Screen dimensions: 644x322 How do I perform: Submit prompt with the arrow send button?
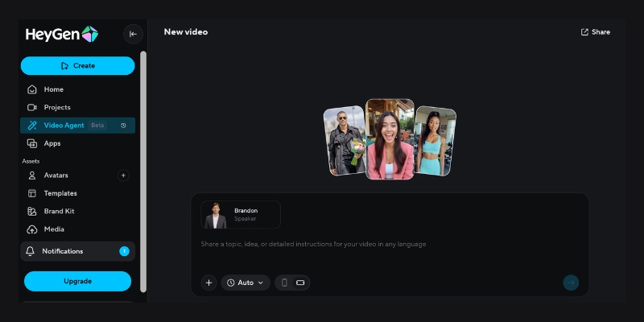coord(571,283)
